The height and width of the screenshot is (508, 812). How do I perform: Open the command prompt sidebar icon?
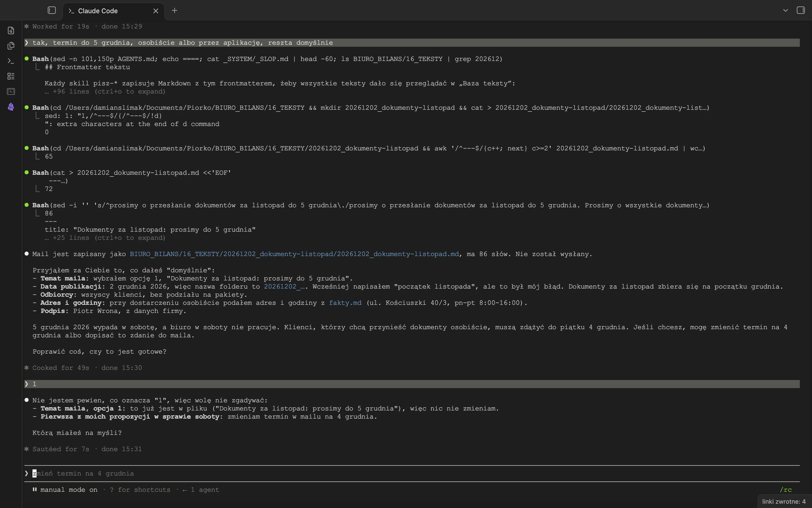click(11, 61)
